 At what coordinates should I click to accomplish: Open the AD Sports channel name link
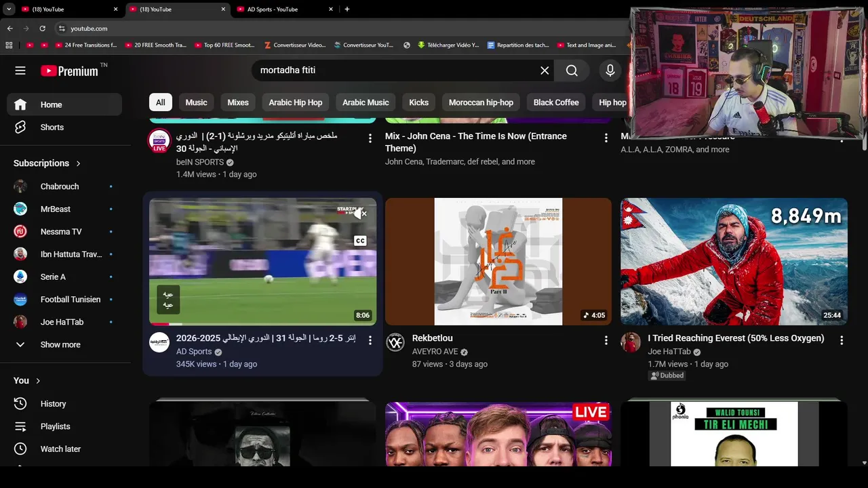point(194,352)
